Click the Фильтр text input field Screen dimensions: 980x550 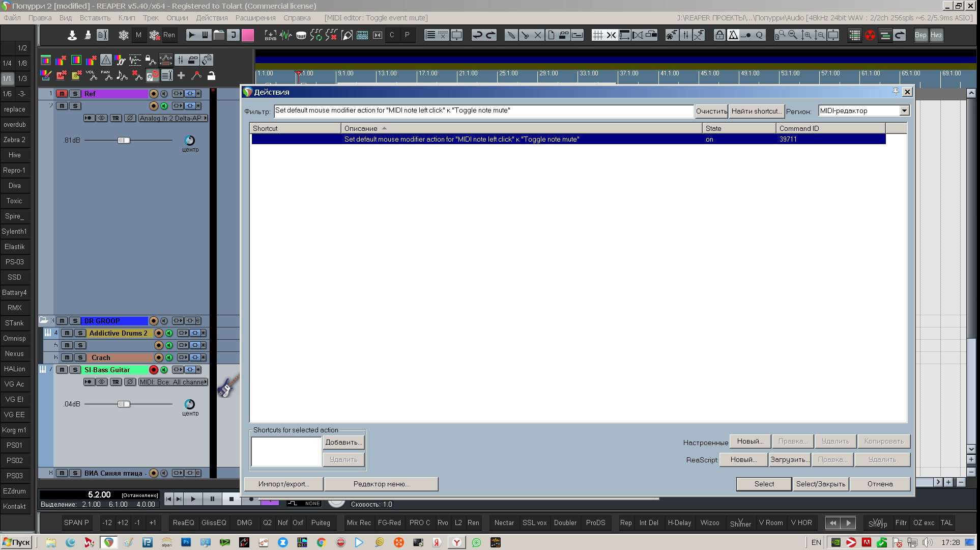(x=483, y=111)
